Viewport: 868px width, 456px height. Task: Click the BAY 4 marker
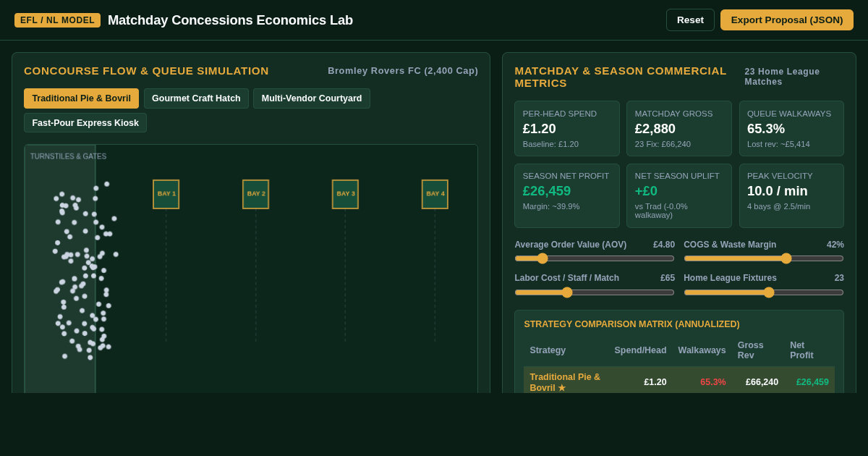pos(435,194)
